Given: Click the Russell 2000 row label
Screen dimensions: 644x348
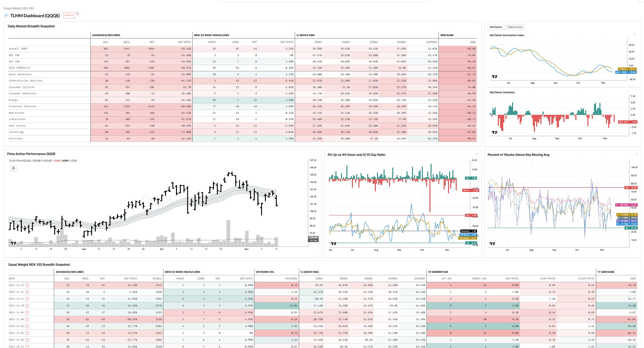Looking at the screenshot, I should click(18, 49).
